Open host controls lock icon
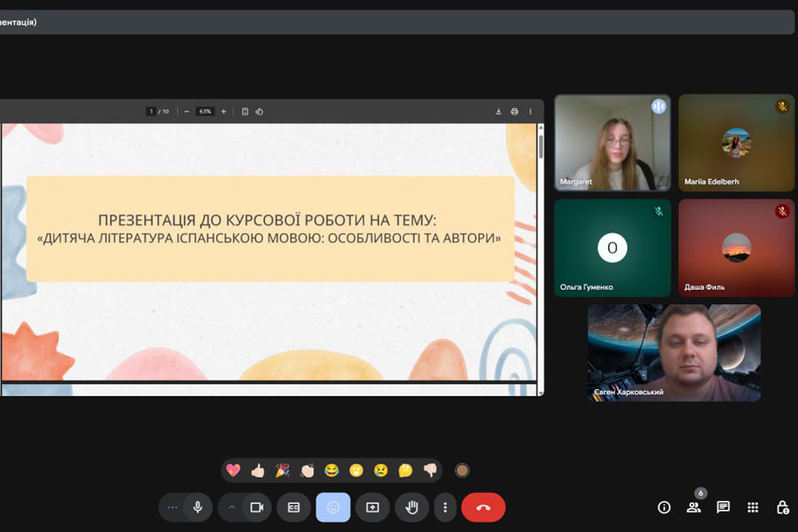Viewport: 798px width, 532px height. point(782,507)
